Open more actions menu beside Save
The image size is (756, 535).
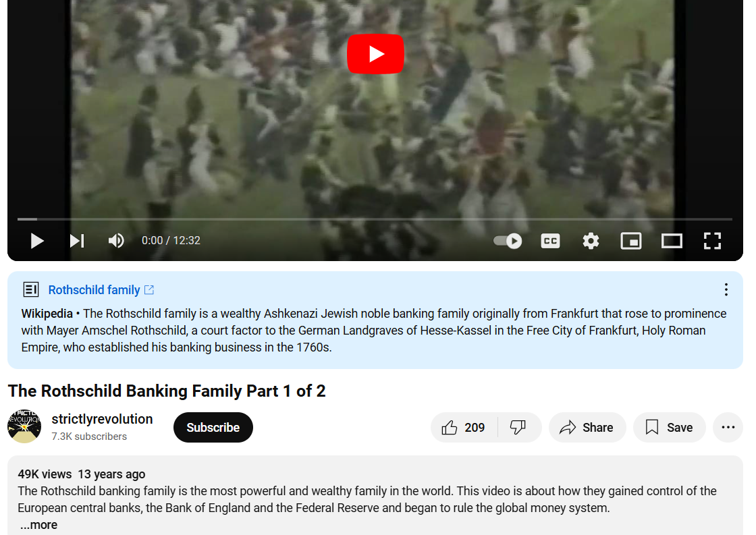tap(728, 428)
